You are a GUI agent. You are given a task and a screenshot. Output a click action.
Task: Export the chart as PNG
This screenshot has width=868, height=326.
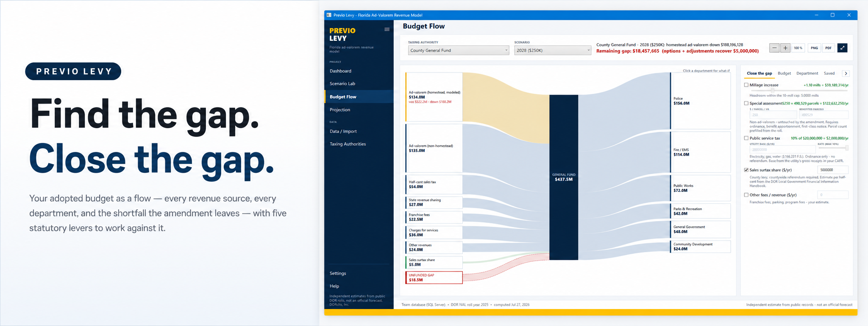coord(814,48)
